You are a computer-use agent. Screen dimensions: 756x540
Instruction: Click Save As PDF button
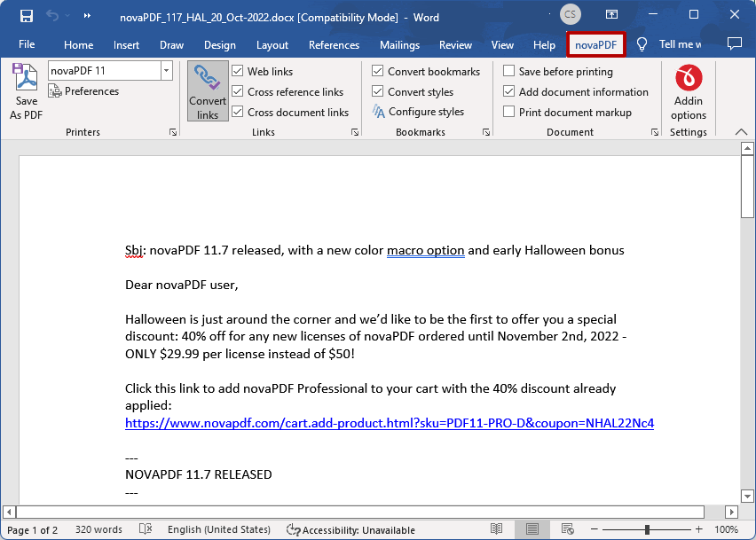(x=26, y=91)
